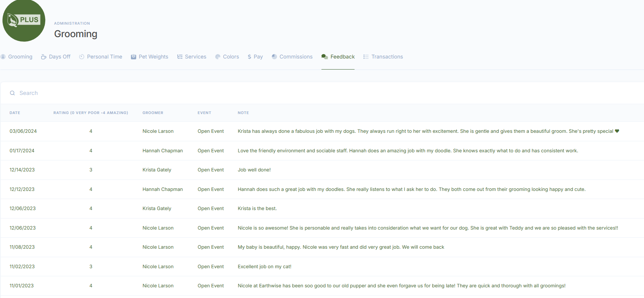Image resolution: width=644 pixels, height=298 pixels.
Task: Select the date 01/17/2024
Action: (22, 151)
